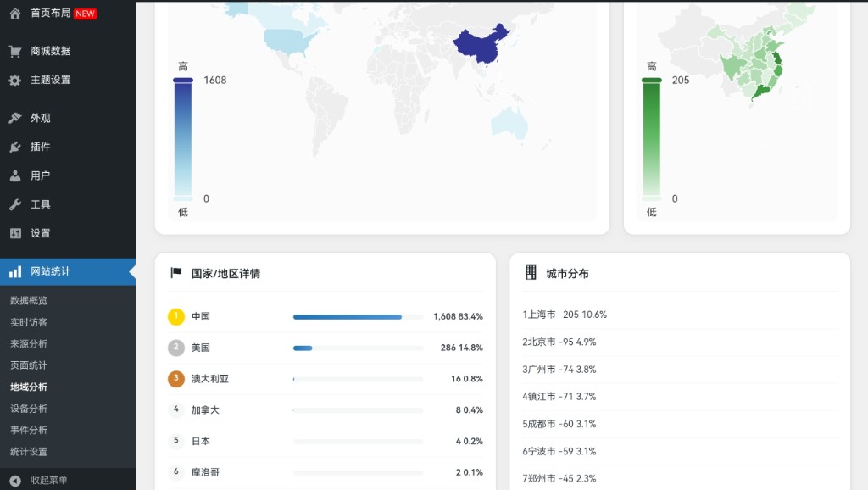The width and height of the screenshot is (868, 490).
Task: Click the plug icon for 插件
Action: 15,147
